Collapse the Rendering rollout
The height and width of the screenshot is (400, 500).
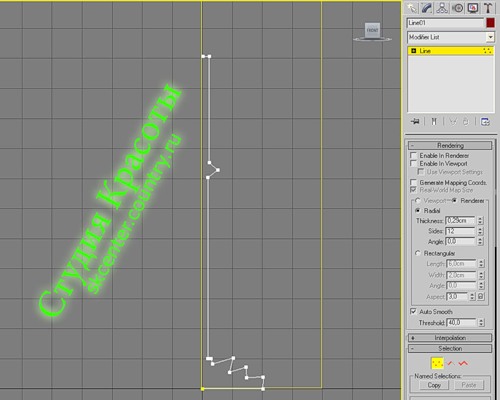(x=450, y=145)
